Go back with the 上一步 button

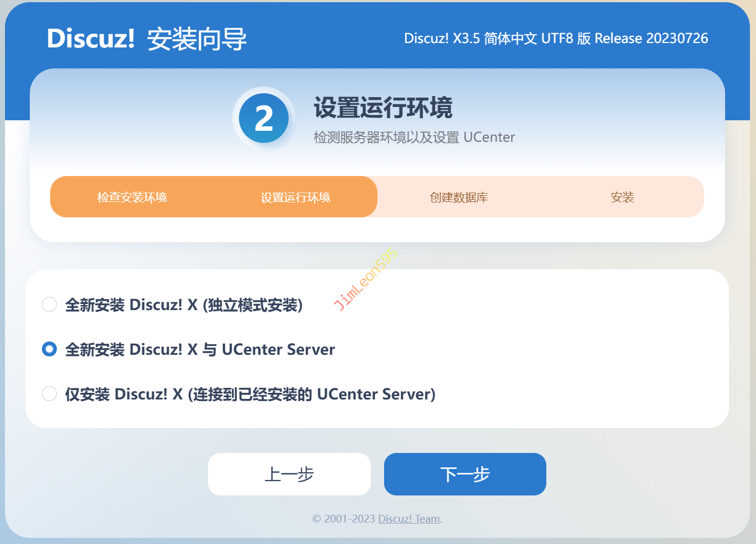[289, 474]
